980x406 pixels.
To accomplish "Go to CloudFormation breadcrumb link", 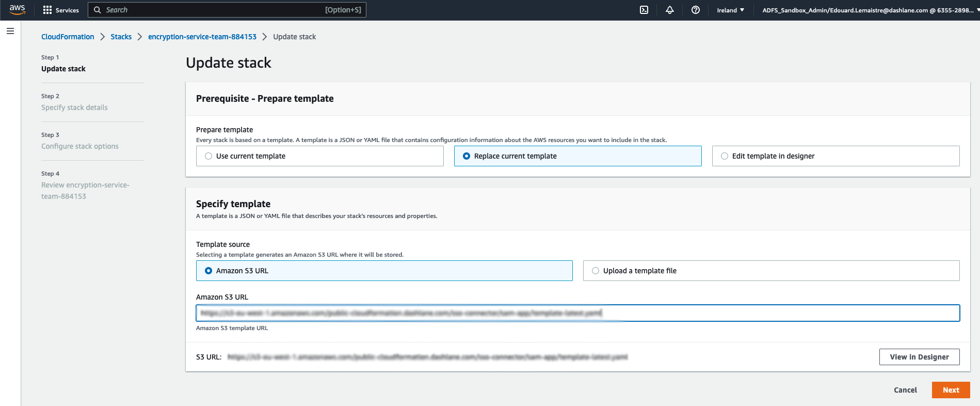I will [68, 37].
